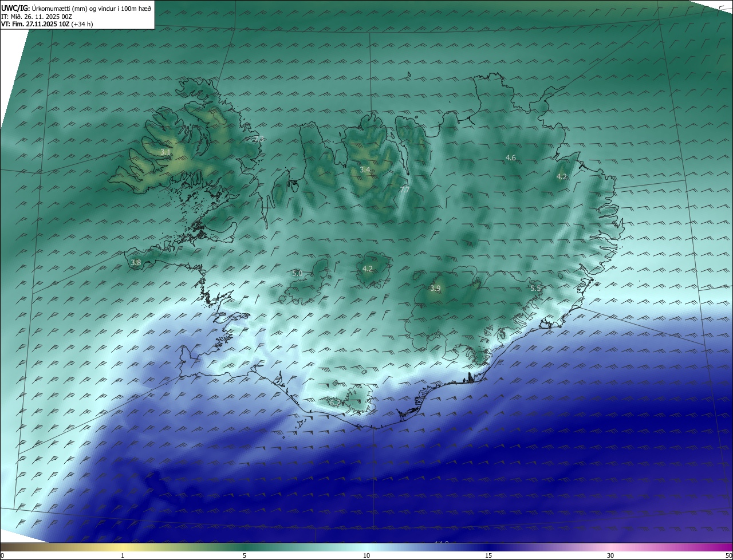Select the '15' tick on the colour scale
Image resolution: width=733 pixels, height=560 pixels.
[x=488, y=555]
